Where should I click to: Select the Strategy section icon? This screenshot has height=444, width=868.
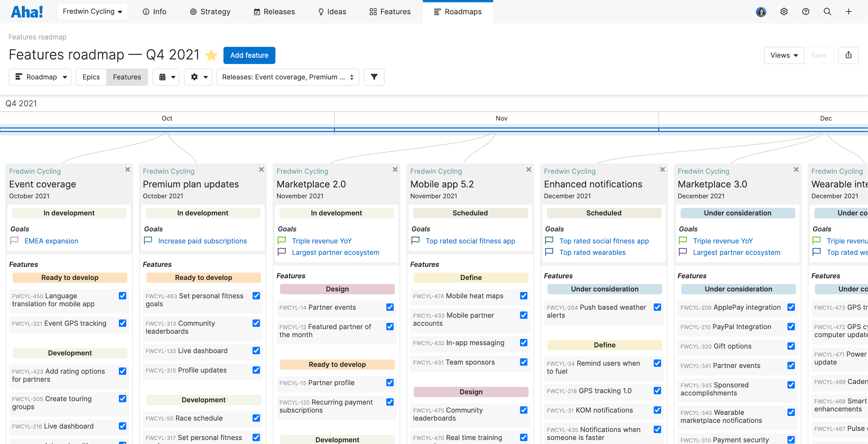coord(193,12)
